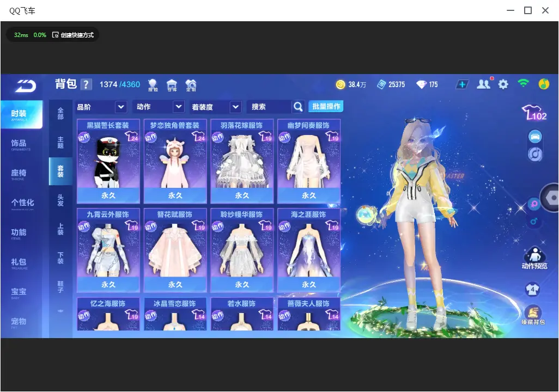This screenshot has height=392, width=559.
Task: Click the blue car display icon
Action: coord(535,137)
